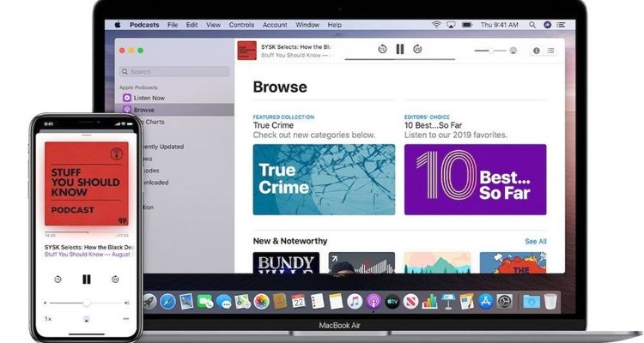Open the Up Next list button
The image size is (644, 343).
550,51
